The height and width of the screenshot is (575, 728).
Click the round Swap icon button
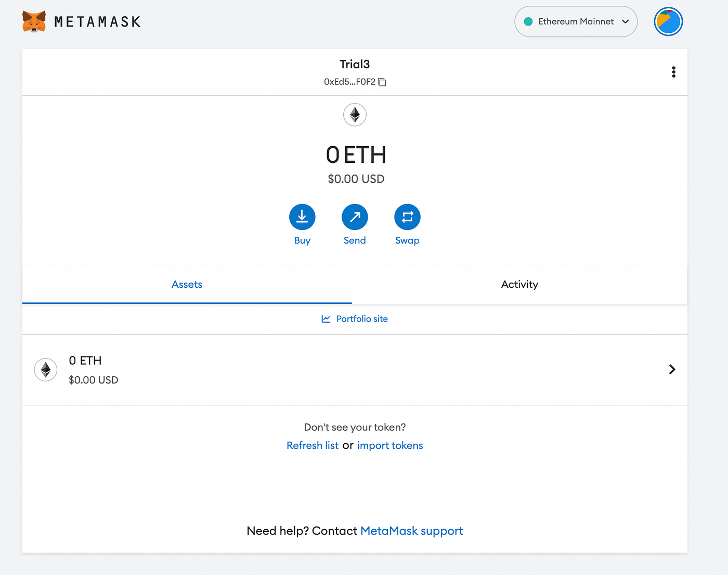tap(407, 217)
